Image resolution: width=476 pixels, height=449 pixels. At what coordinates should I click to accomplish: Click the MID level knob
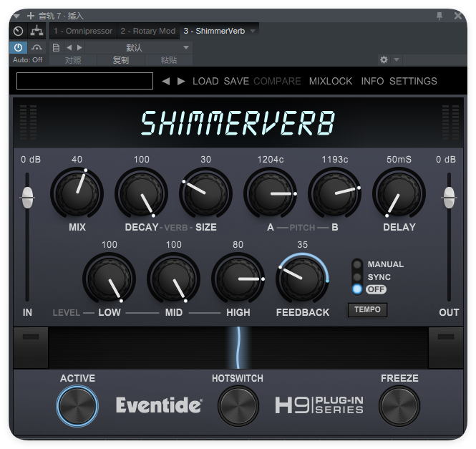click(174, 279)
